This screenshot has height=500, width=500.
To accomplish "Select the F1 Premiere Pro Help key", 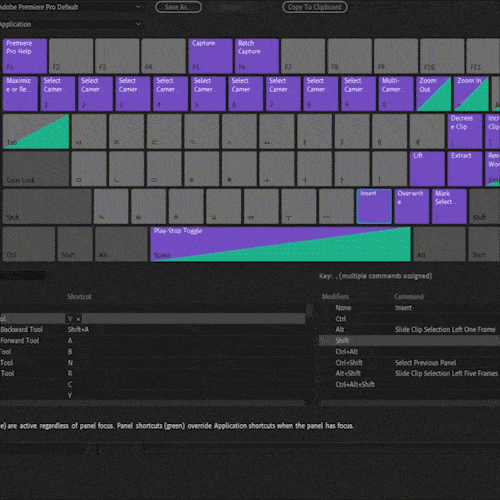I will pos(25,56).
